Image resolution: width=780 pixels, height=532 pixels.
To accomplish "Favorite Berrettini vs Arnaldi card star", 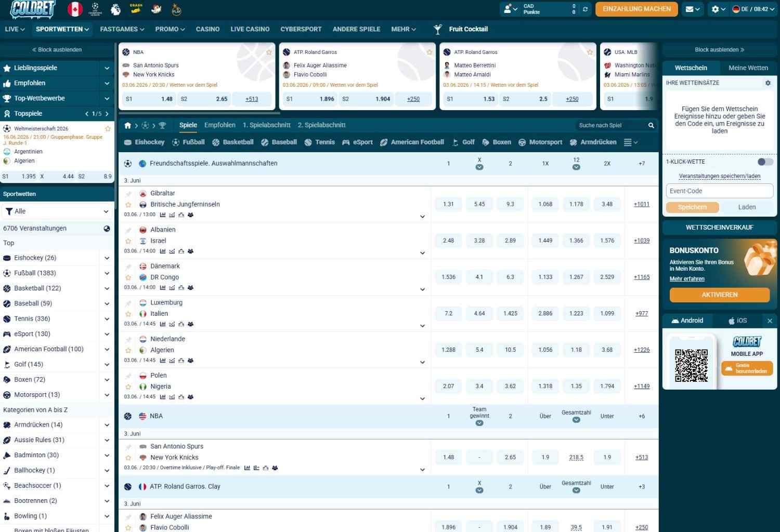I will point(590,52).
